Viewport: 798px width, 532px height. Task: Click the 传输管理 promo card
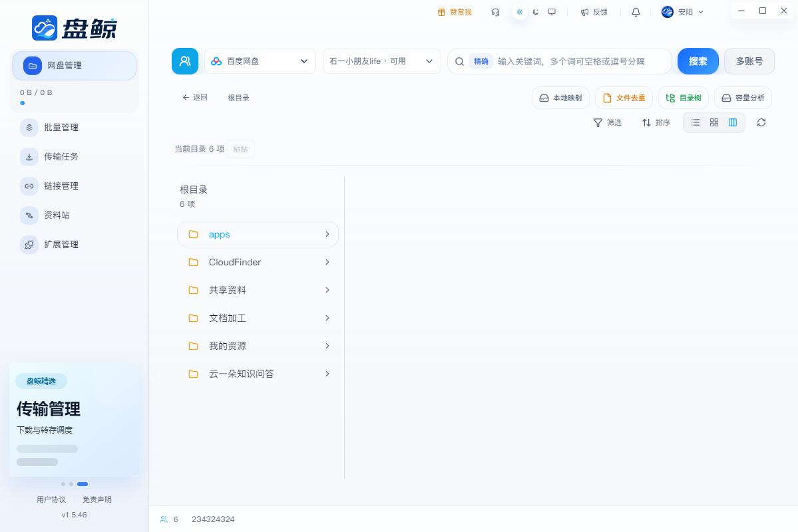(75, 420)
